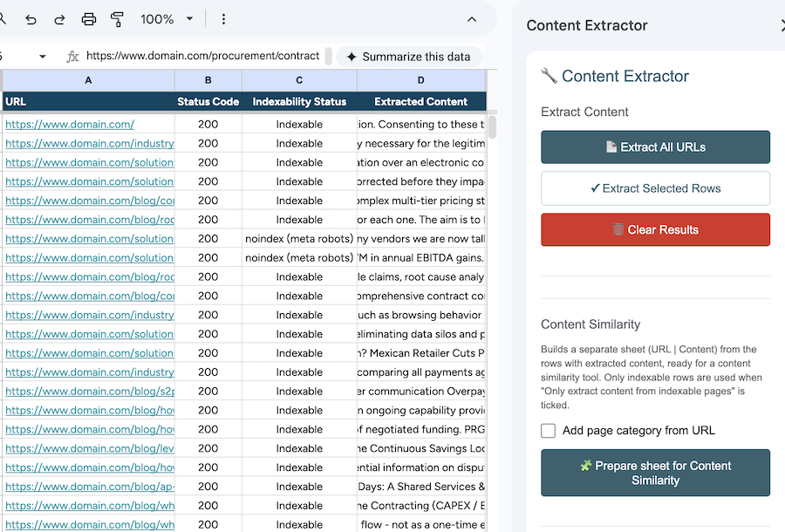Open the domain.com/blog/ap- link

pyautogui.click(x=90, y=487)
